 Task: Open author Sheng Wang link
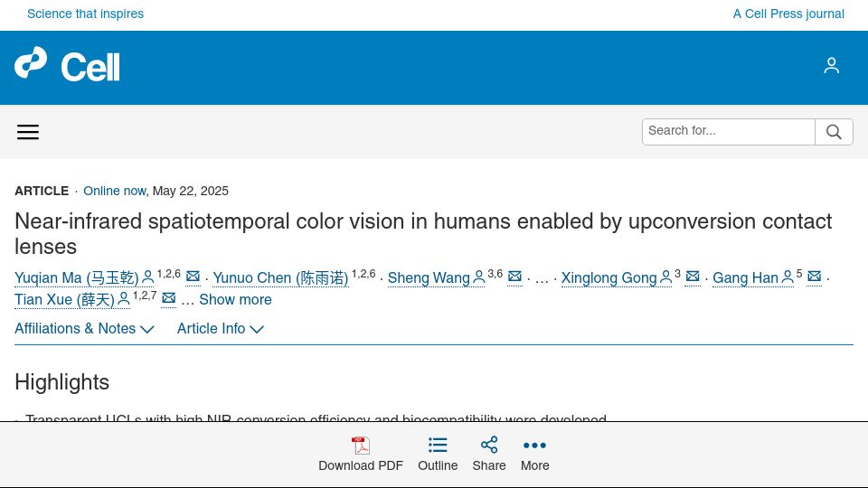[429, 277]
